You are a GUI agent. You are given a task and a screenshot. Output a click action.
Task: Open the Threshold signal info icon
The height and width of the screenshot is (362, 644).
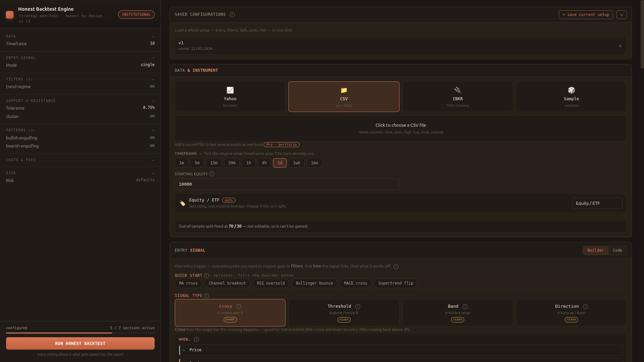[x=358, y=307]
